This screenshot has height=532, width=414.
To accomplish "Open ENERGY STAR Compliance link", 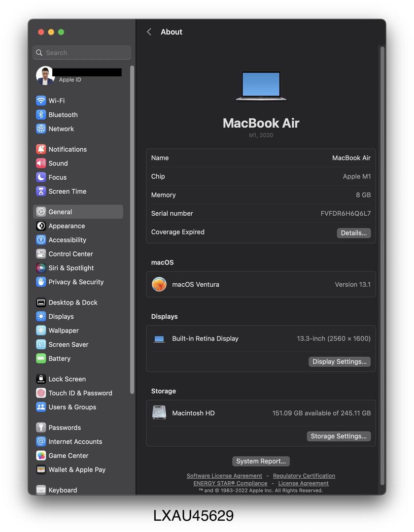I will pos(230,483).
